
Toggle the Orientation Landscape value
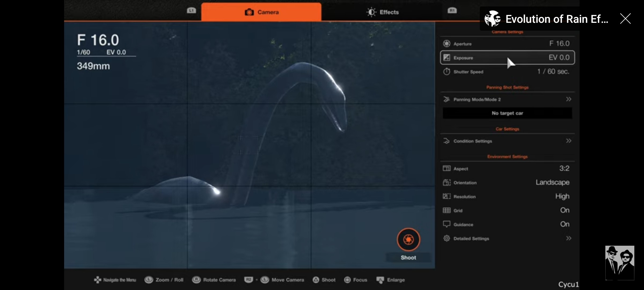pyautogui.click(x=552, y=182)
